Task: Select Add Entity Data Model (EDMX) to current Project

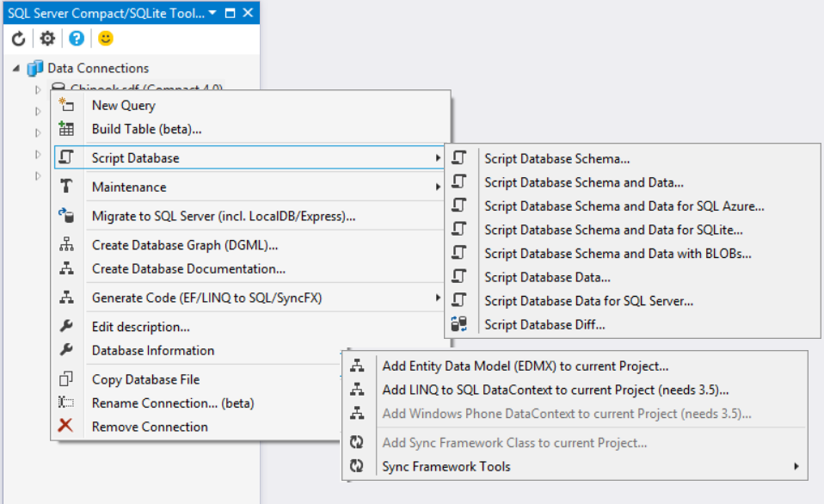Action: pos(526,366)
